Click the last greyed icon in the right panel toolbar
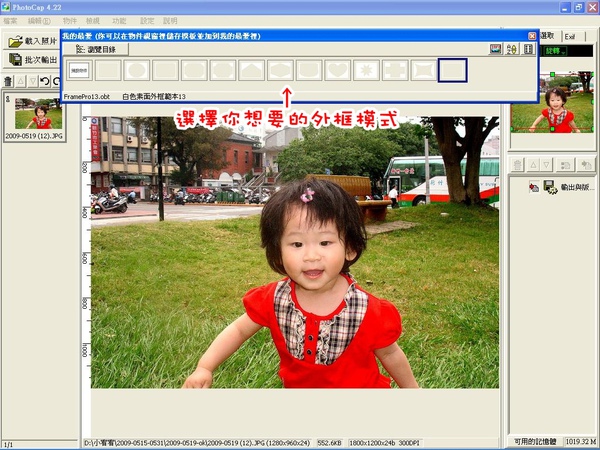This screenshot has width=600, height=450. pyautogui.click(x=586, y=165)
